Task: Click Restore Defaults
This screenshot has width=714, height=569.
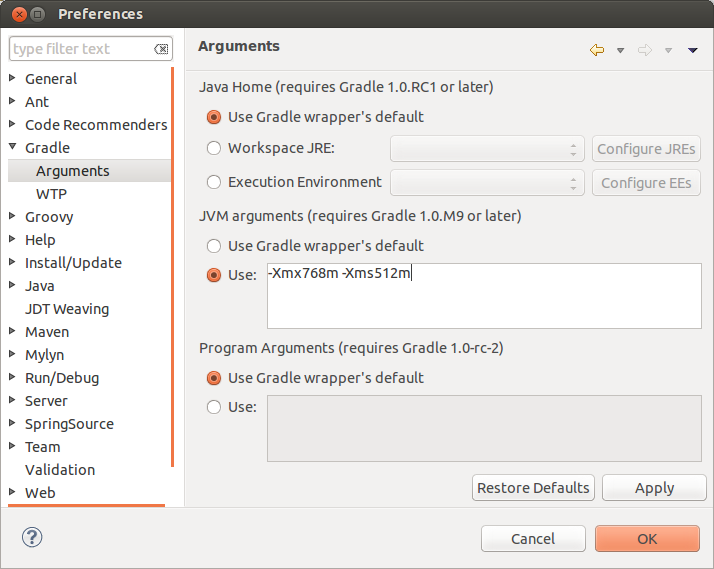Action: pos(533,488)
